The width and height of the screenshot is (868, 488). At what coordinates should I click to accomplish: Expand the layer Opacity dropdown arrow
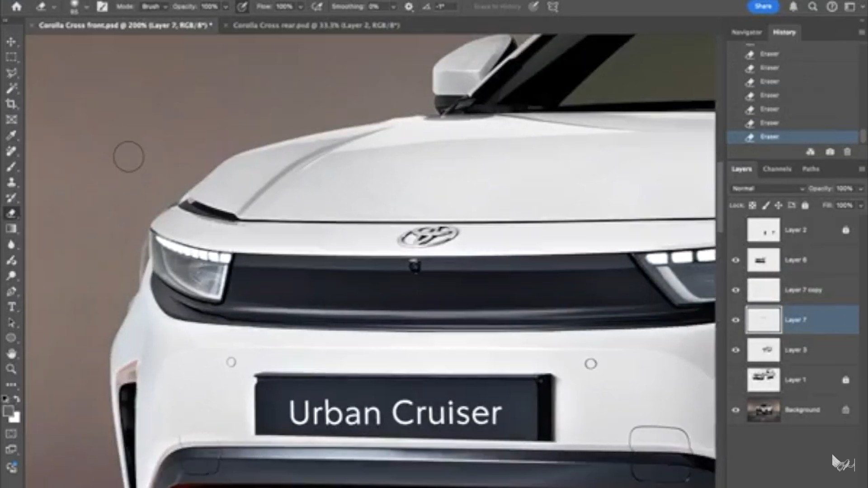[x=860, y=189]
